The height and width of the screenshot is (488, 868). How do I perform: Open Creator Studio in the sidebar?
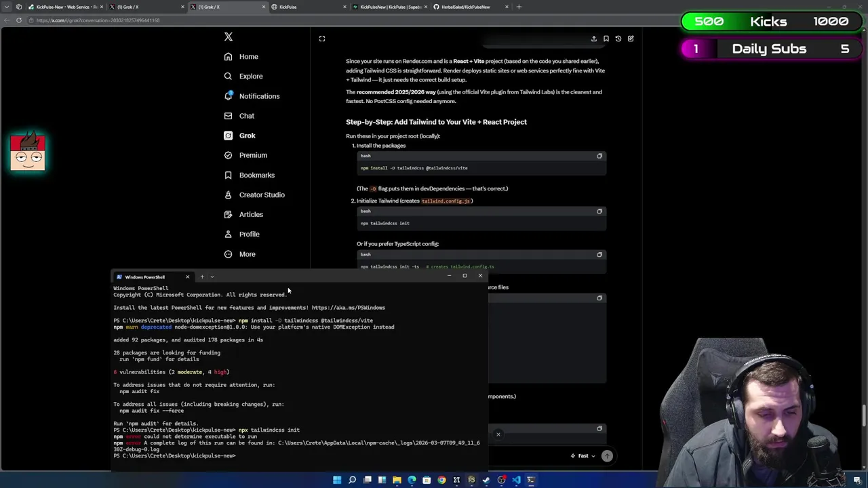coord(254,195)
